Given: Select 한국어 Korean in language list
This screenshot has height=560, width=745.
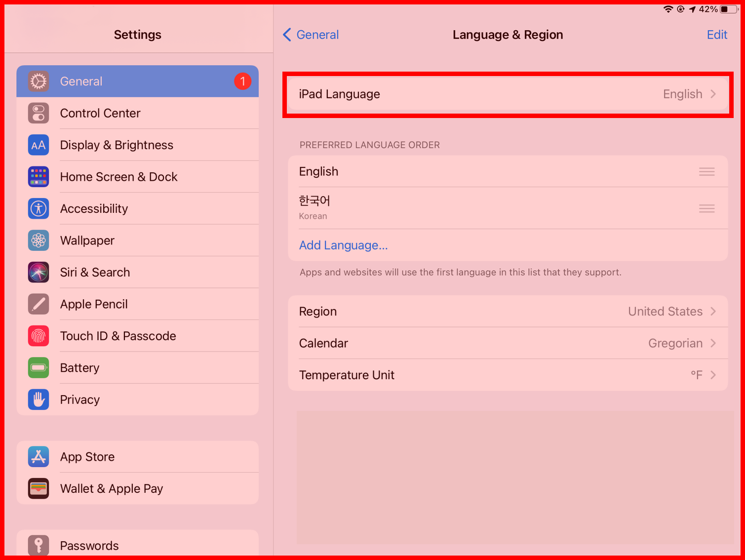Looking at the screenshot, I should pyautogui.click(x=508, y=208).
